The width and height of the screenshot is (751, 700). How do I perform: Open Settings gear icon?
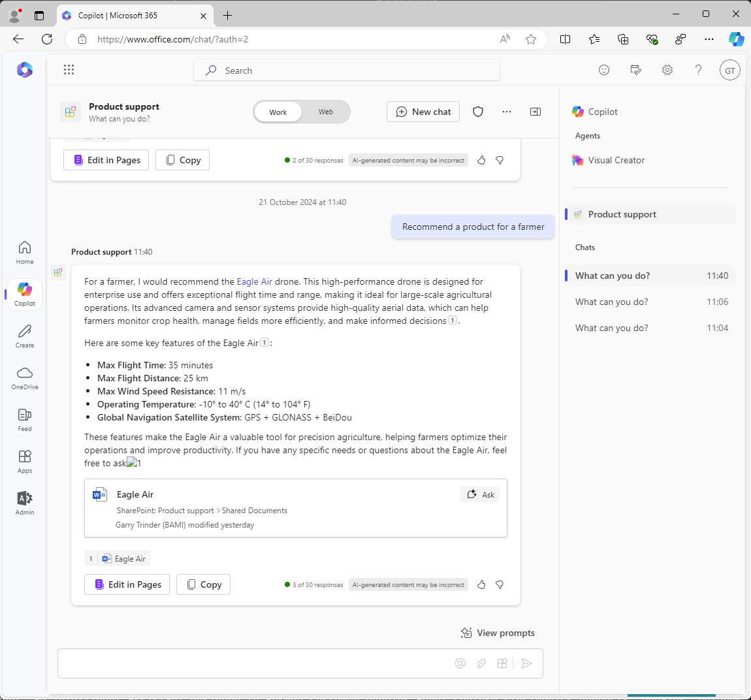(667, 71)
